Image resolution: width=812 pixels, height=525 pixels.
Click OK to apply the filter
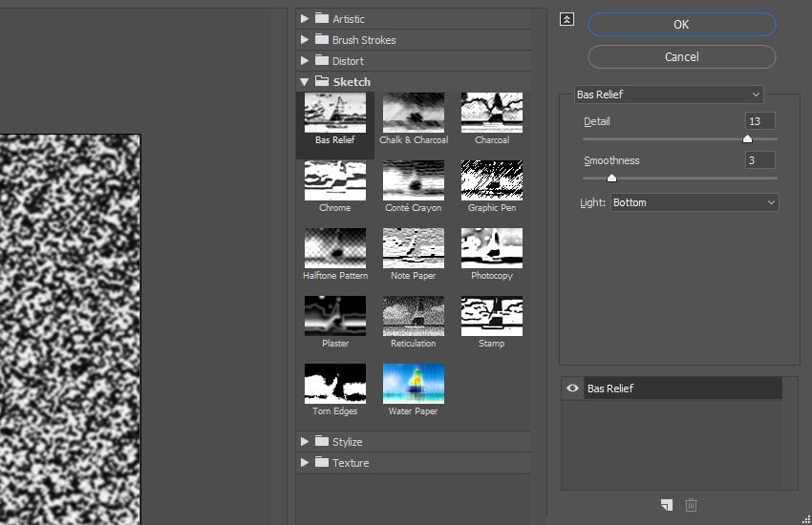coord(681,25)
